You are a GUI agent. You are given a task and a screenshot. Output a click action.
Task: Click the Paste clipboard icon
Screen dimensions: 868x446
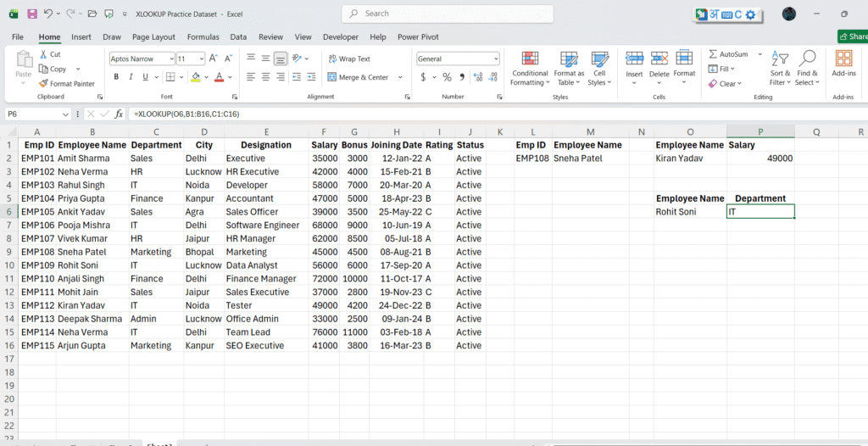24,59
